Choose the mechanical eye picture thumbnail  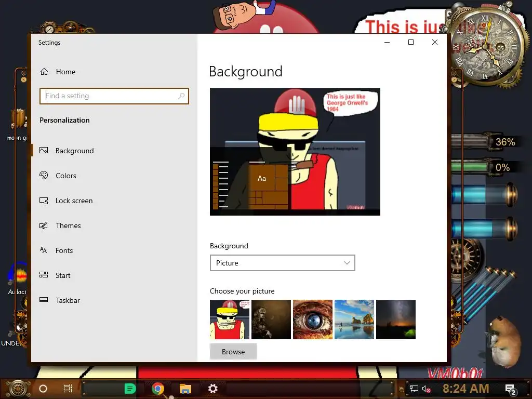click(x=313, y=320)
